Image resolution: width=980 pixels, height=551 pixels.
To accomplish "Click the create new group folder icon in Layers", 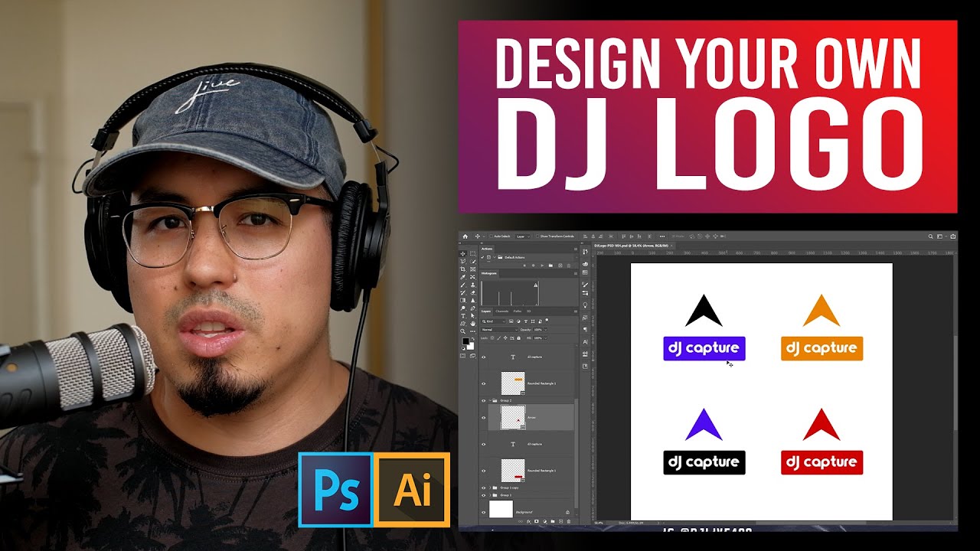I will click(x=553, y=521).
